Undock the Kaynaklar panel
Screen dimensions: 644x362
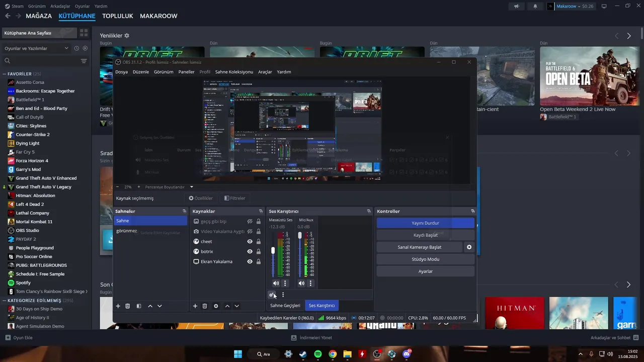pos(261,211)
